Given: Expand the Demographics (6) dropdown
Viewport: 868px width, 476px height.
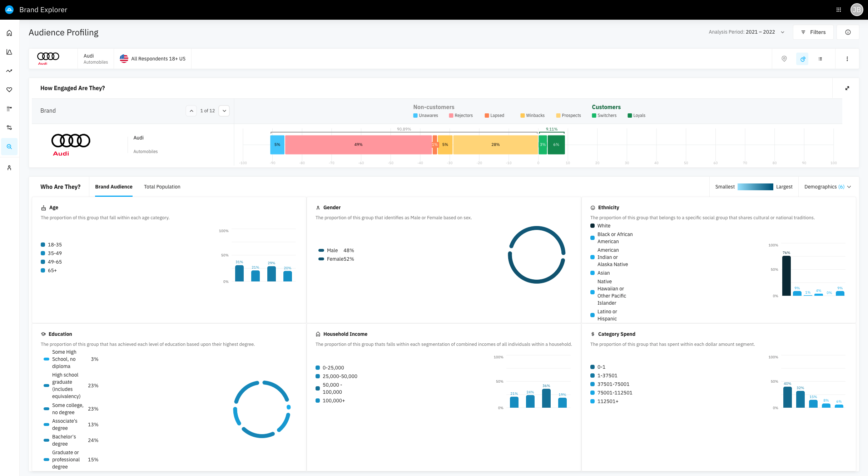Looking at the screenshot, I should (x=827, y=187).
